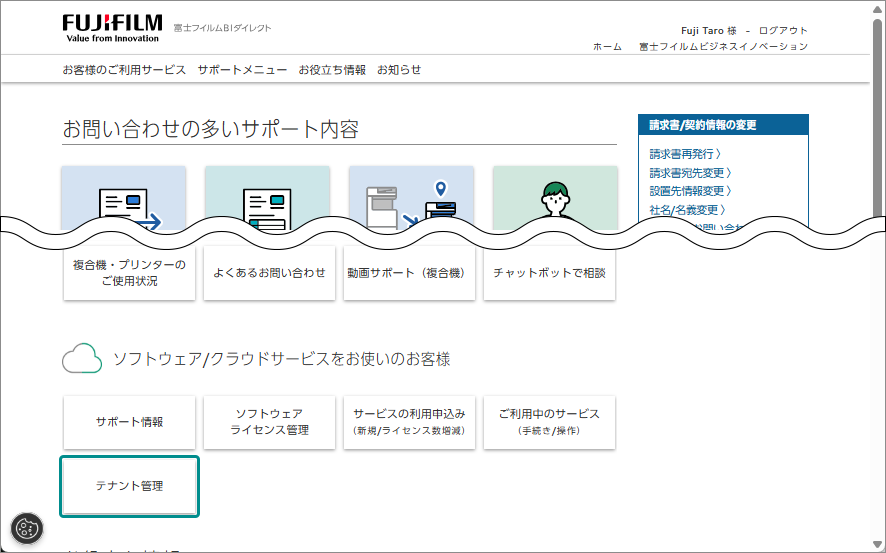Click お問い合わせの多いサポート内容 heading
This screenshot has height=553, width=886.
[211, 129]
